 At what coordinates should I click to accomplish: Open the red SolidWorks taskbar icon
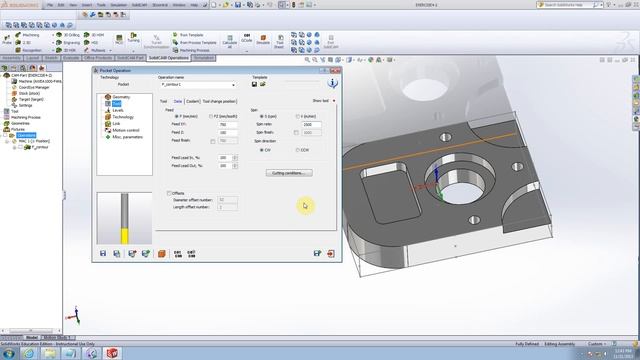(x=112, y=353)
